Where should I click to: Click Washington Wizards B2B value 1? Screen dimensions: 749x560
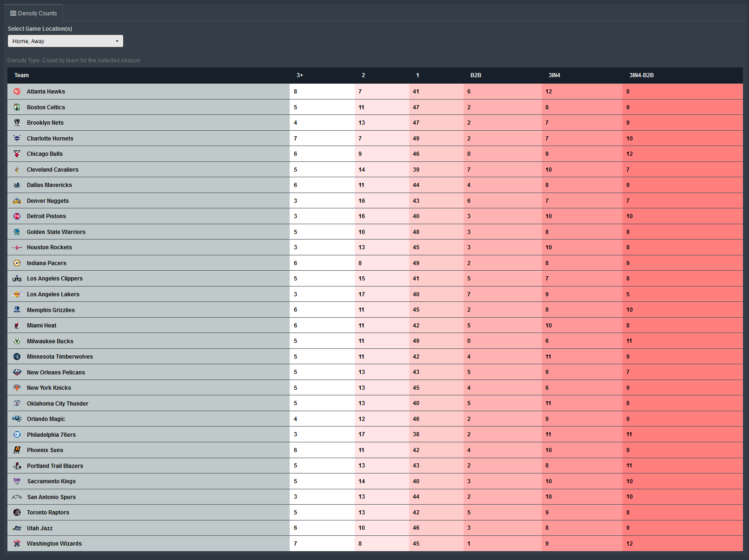(x=469, y=544)
